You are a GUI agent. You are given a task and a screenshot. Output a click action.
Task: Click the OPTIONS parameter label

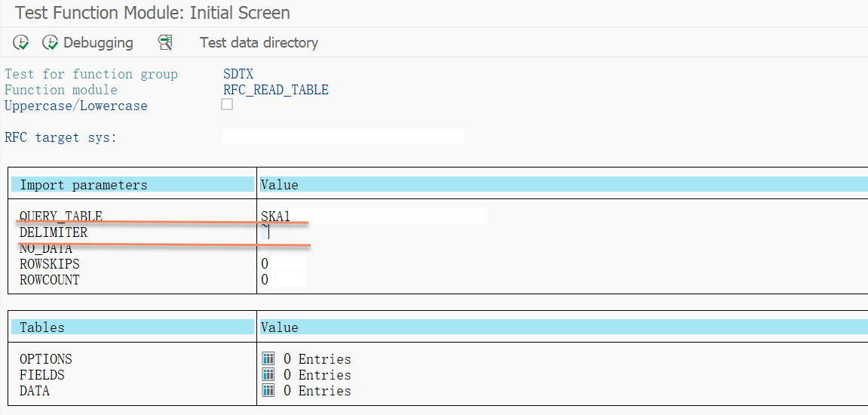click(46, 359)
